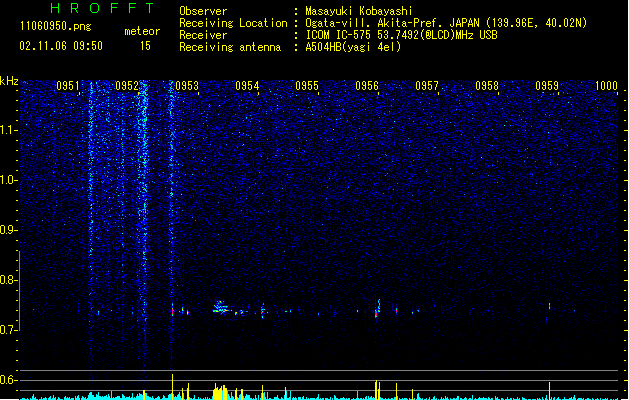This screenshot has height=400, width=629.
Task: Click the meteor echo cluster near 0953:30
Action: point(220,307)
